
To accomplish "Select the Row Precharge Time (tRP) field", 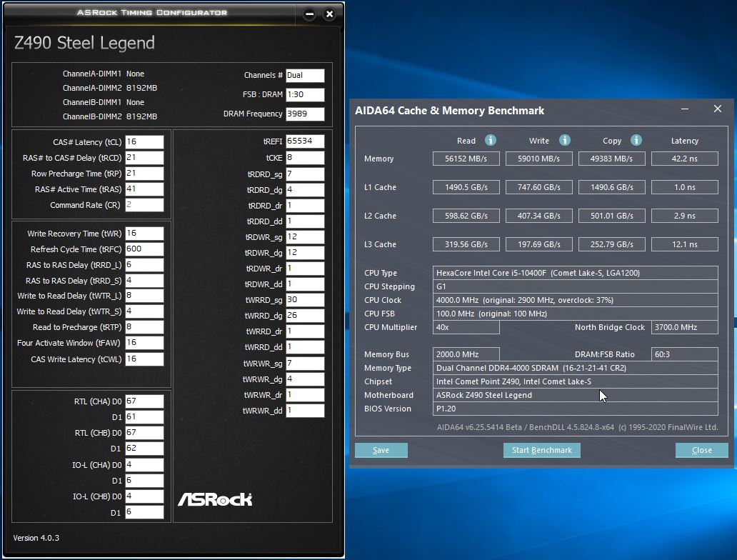I will pos(144,174).
